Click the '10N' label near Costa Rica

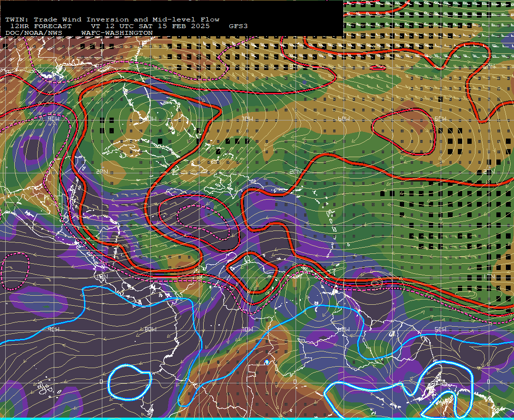[103, 277]
